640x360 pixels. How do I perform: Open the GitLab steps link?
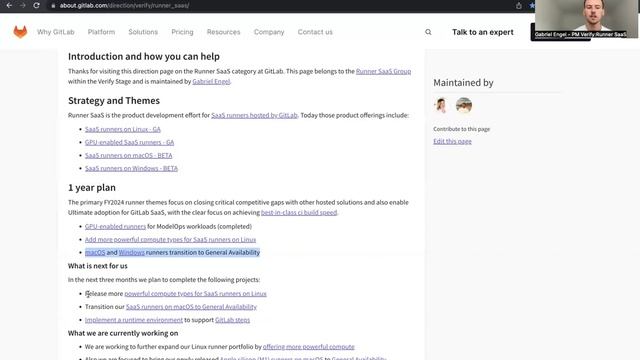232,320
